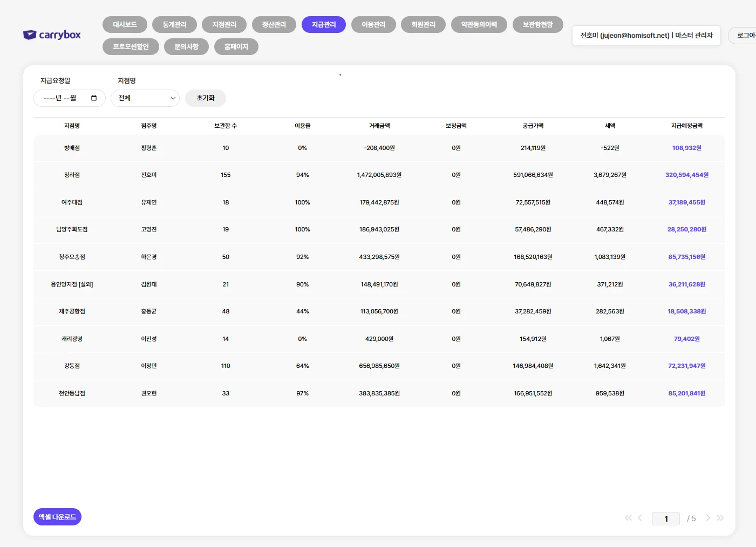Open payout amount 320,594,454원 for 청라점
The height and width of the screenshot is (547, 756).
[687, 175]
